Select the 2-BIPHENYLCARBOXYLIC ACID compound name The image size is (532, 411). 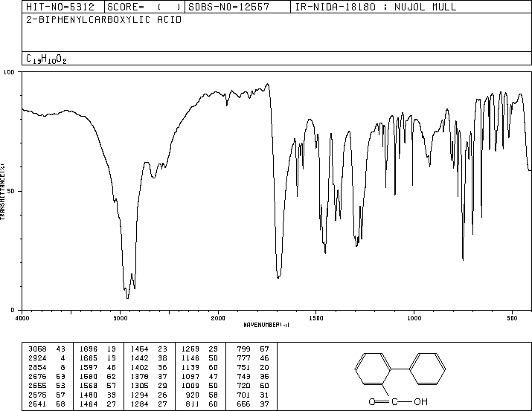[104, 20]
